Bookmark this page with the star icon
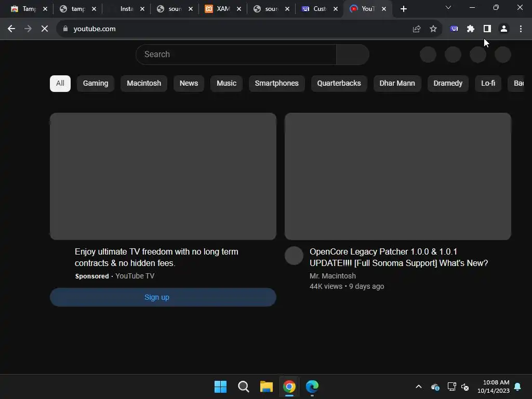The width and height of the screenshot is (532, 399). pos(433,29)
